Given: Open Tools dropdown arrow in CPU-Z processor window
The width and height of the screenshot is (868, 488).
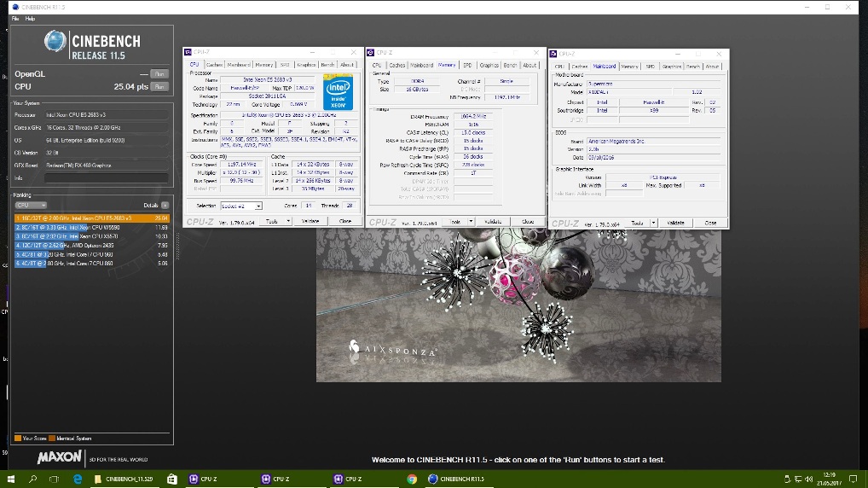Looking at the screenshot, I should pyautogui.click(x=288, y=221).
